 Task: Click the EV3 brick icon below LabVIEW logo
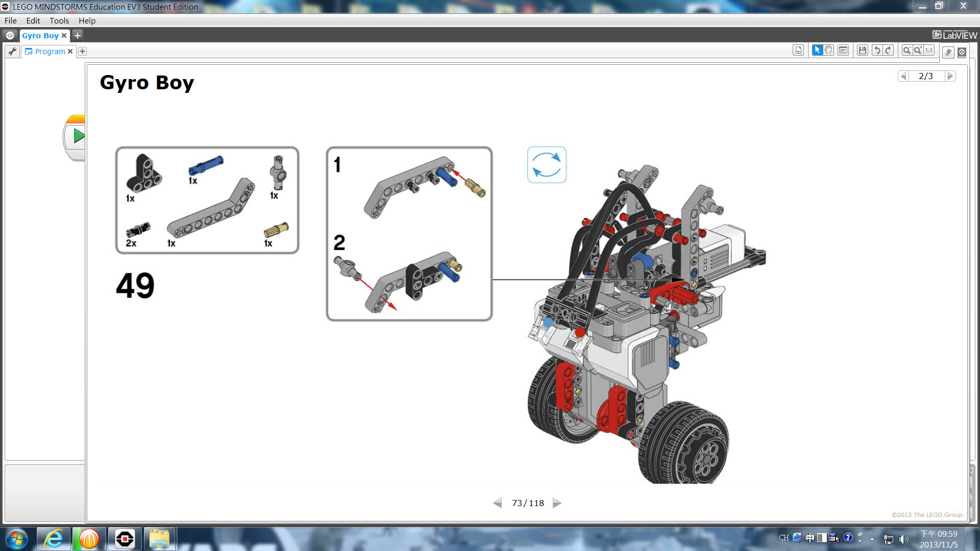click(x=962, y=52)
